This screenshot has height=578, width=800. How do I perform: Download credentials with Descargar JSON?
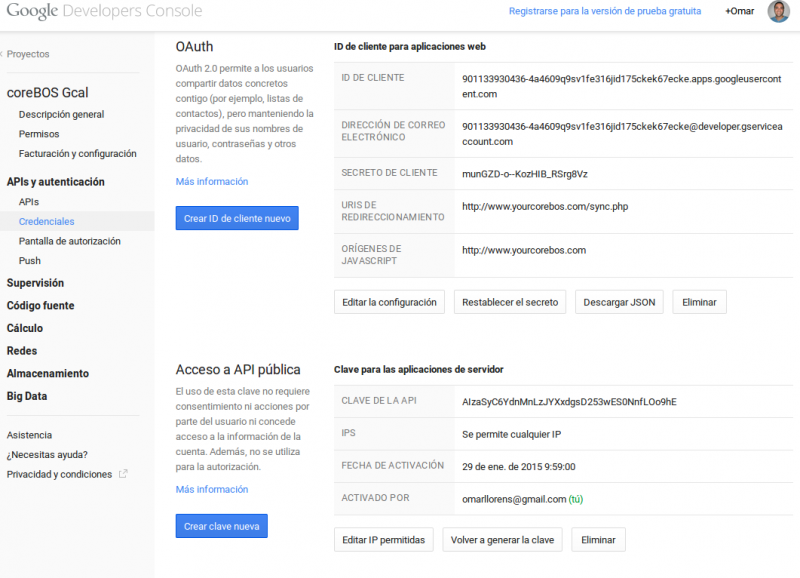[619, 302]
